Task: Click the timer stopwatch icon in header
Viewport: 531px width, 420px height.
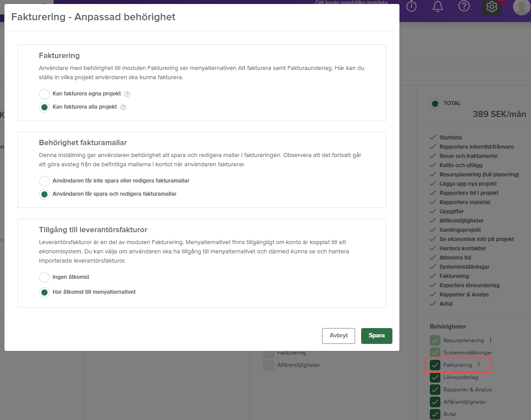Action: 411,7
